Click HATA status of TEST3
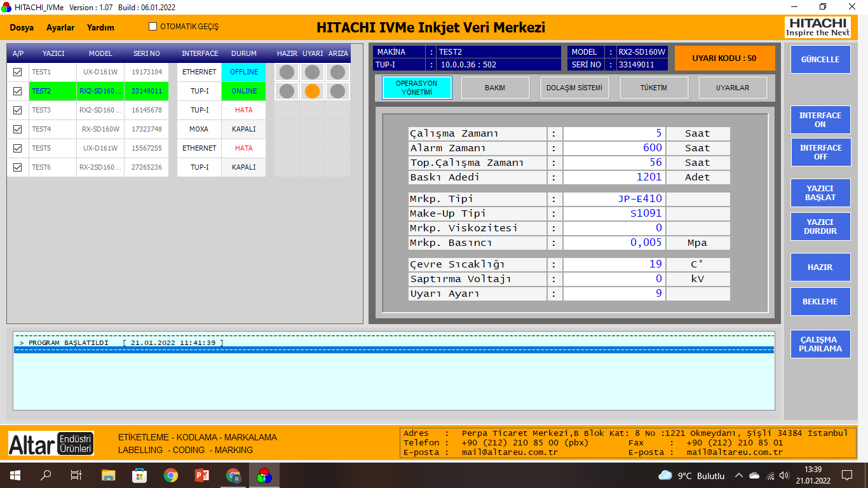868x488 pixels. click(x=244, y=110)
